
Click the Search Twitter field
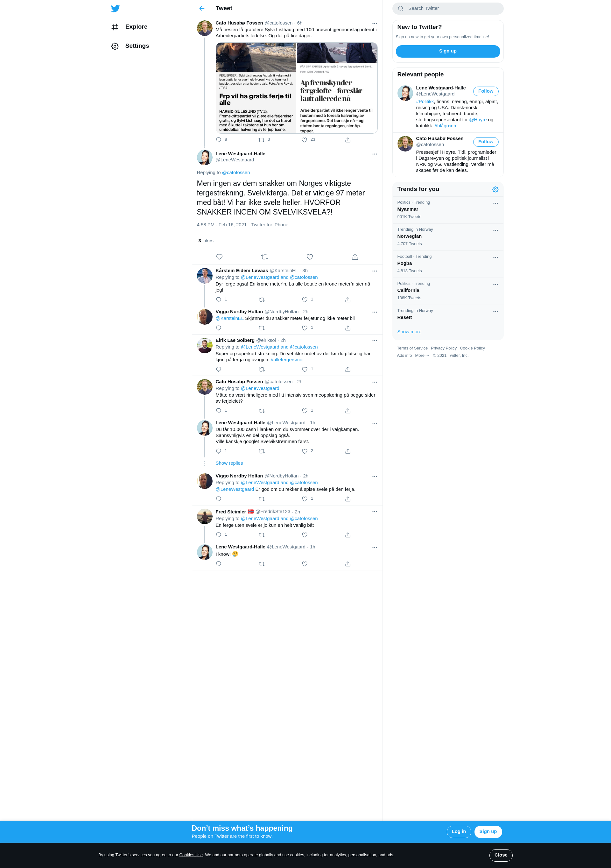[x=448, y=8]
